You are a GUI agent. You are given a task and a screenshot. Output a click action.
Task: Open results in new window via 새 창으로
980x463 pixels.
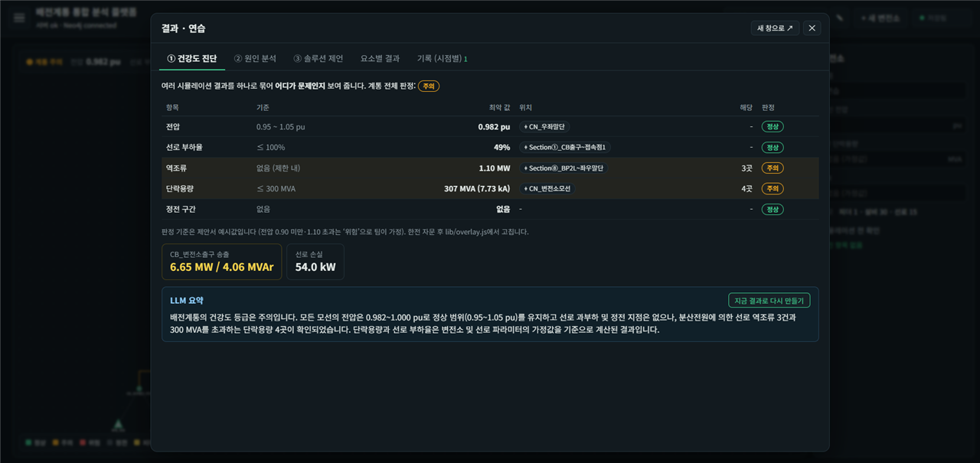pyautogui.click(x=775, y=28)
